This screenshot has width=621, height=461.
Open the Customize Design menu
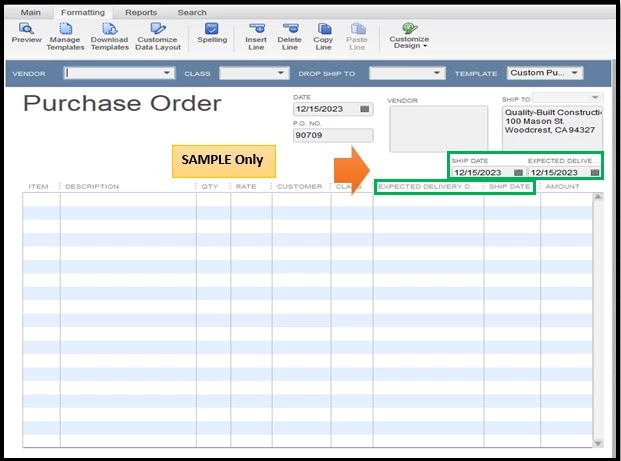(x=409, y=36)
